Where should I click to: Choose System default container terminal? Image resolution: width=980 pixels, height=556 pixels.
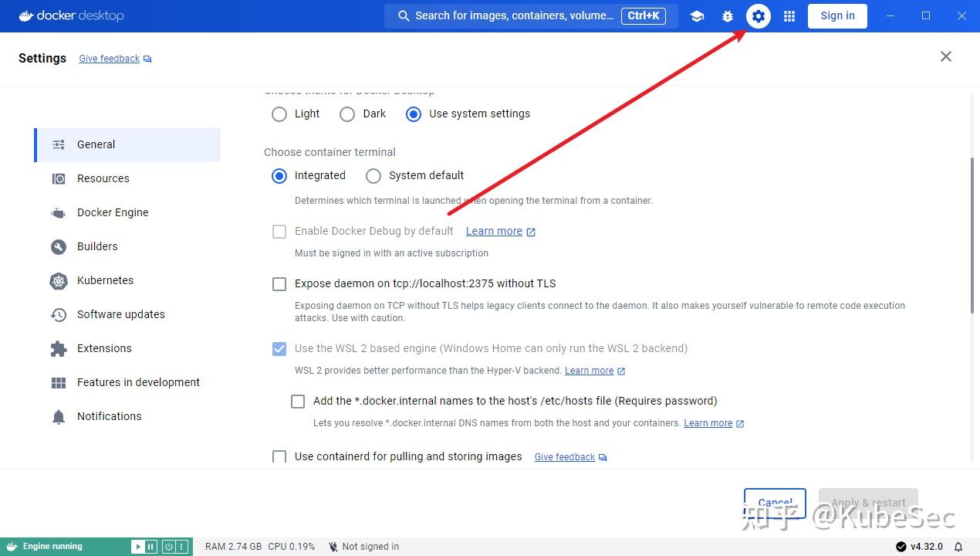373,175
